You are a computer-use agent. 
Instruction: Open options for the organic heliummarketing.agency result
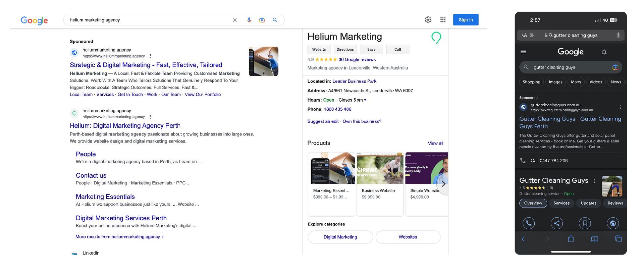(x=150, y=117)
